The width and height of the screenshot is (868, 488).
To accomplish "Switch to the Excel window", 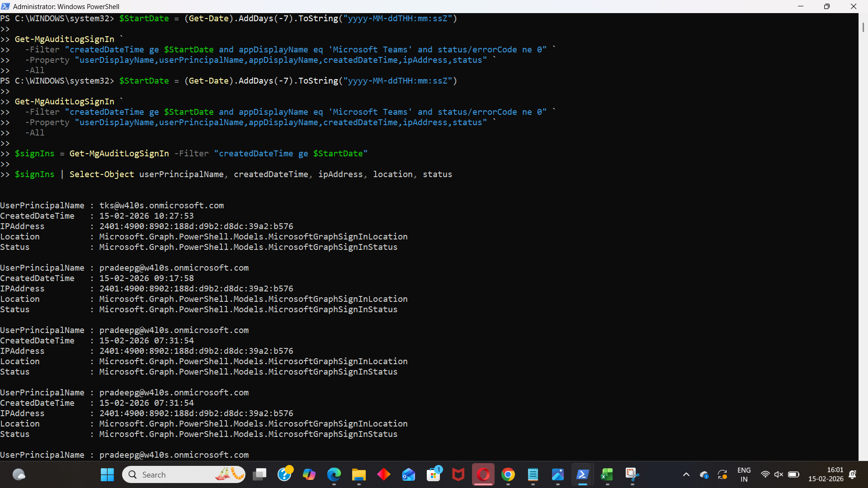I will tap(607, 474).
